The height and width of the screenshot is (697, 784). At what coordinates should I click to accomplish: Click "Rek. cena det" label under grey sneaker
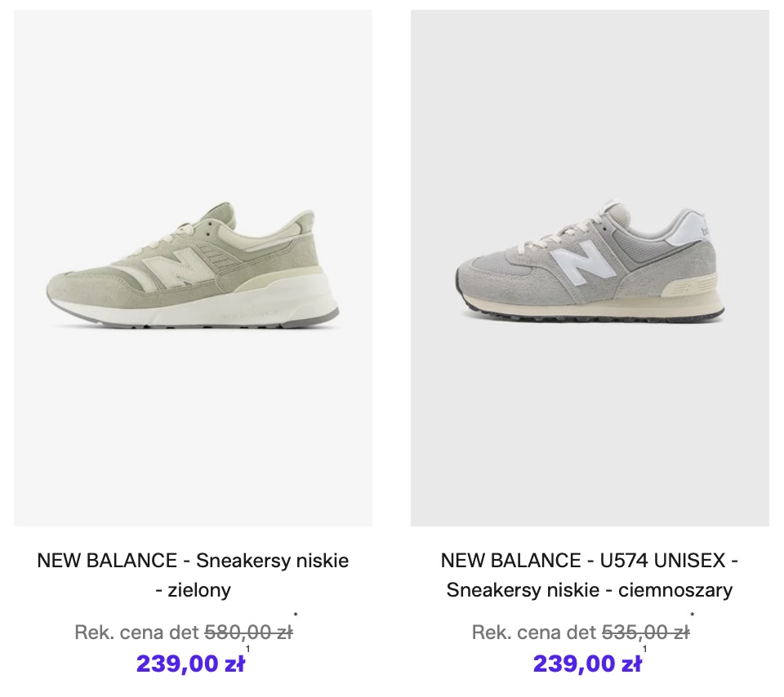[533, 632]
